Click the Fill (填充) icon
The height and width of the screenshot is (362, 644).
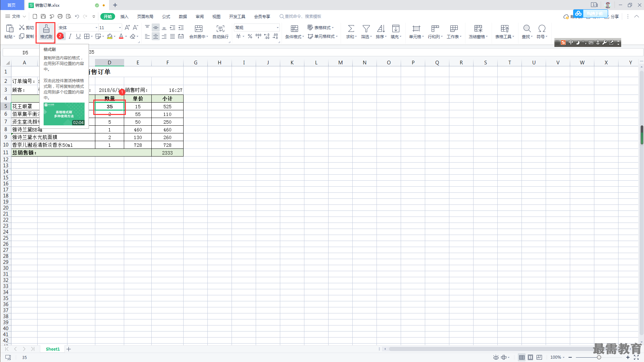pos(396,29)
